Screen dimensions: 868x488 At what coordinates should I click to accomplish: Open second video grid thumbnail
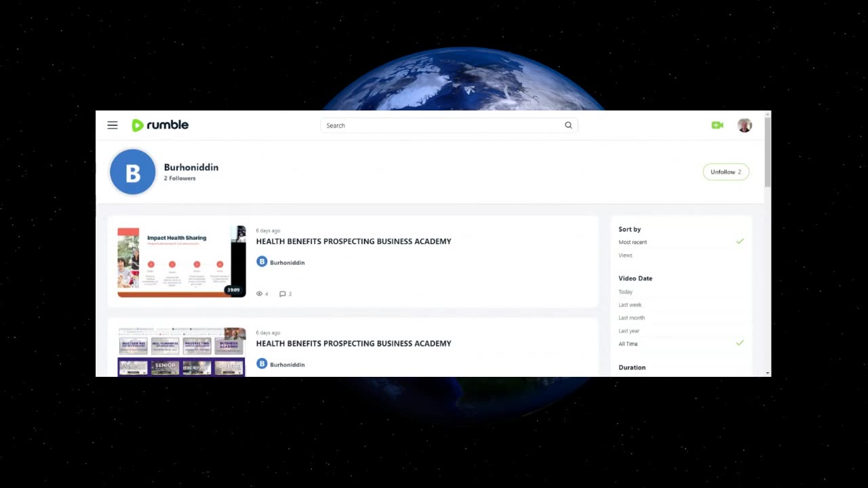[x=182, y=352]
